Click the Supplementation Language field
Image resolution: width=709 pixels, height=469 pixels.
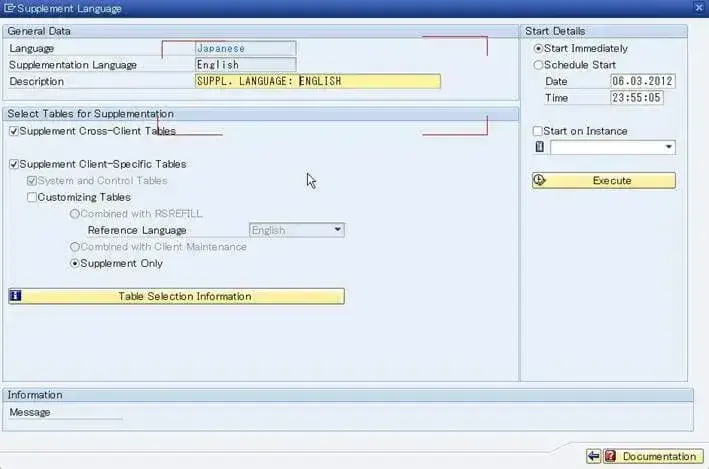pyautogui.click(x=246, y=65)
